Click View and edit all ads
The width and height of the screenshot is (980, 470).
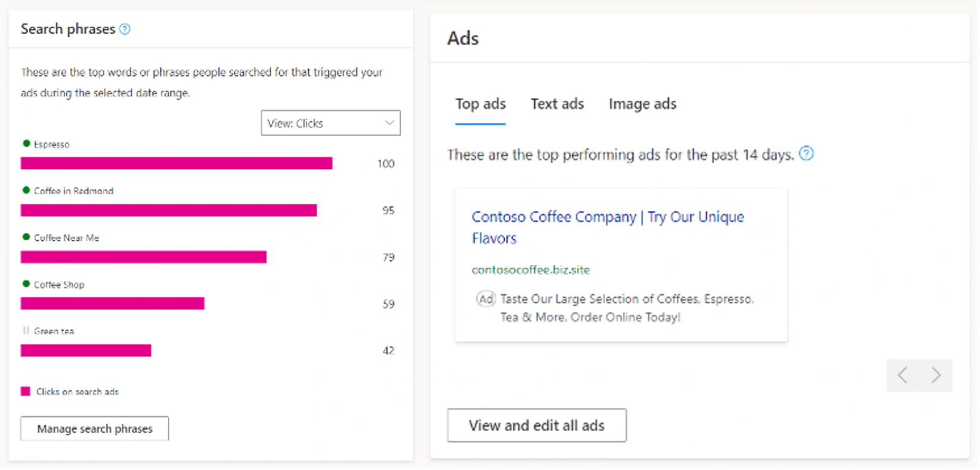click(537, 425)
